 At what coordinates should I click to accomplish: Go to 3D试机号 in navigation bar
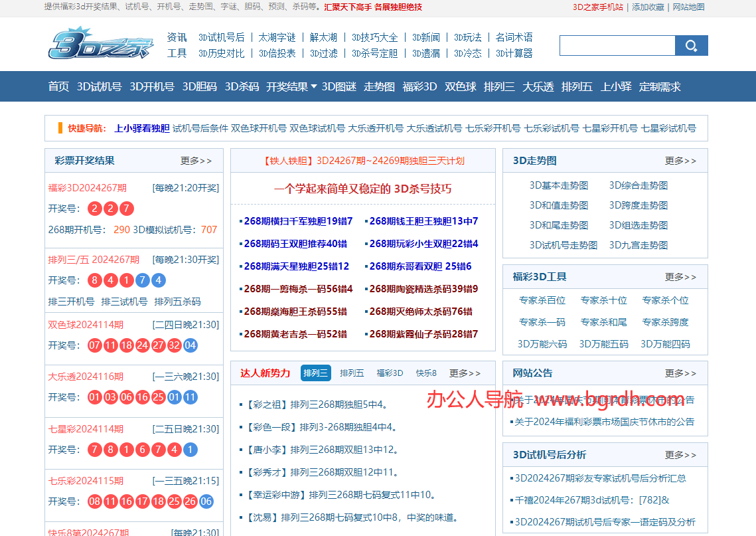tap(100, 86)
